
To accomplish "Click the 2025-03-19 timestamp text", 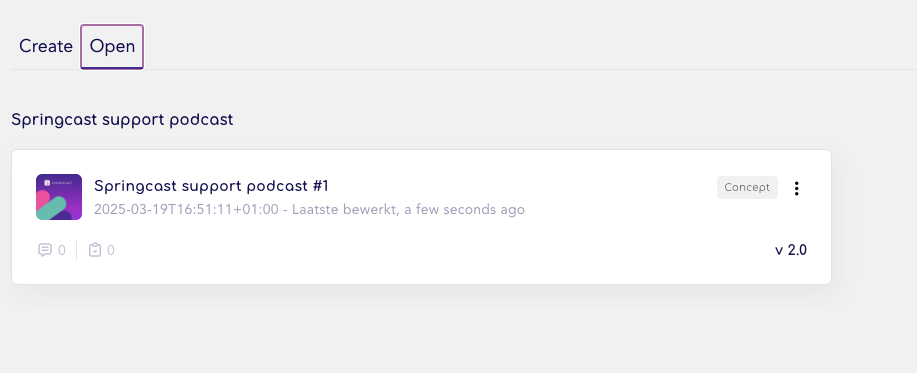I will click(186, 209).
